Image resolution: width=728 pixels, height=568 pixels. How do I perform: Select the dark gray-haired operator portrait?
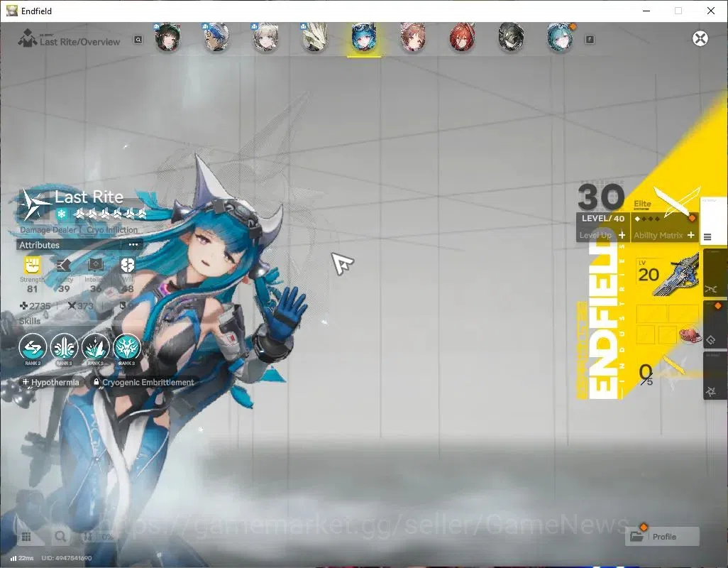tap(511, 38)
